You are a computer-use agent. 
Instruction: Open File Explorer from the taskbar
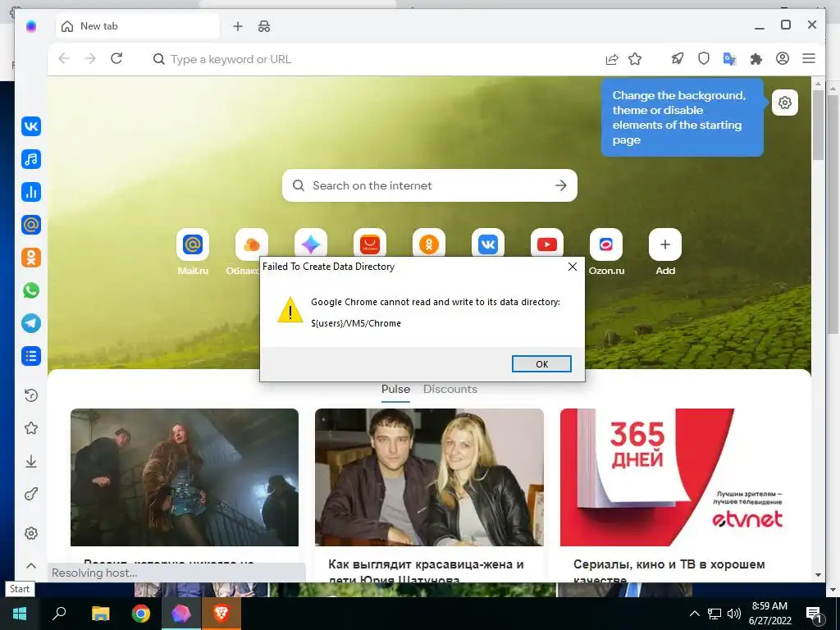[100, 614]
